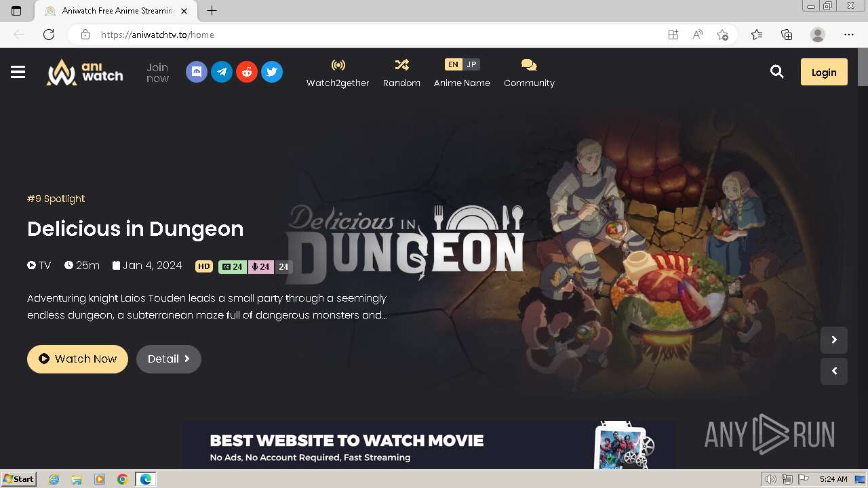This screenshot has width=868, height=488.
Task: Open a new browser tab
Action: point(212,11)
